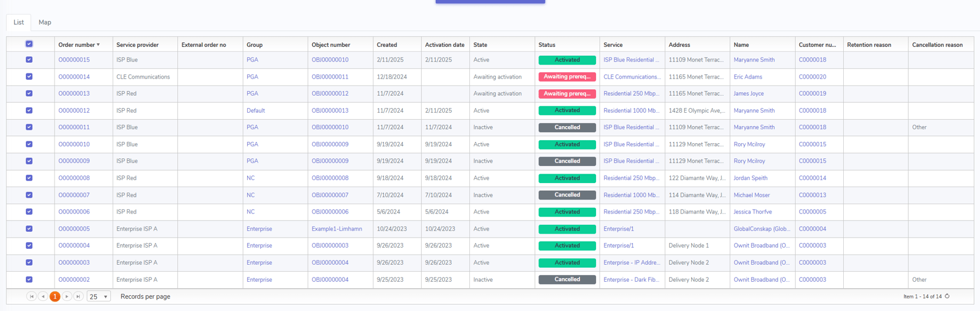Go to the first page of records
Viewport: 980px width, 311px height.
32,297
